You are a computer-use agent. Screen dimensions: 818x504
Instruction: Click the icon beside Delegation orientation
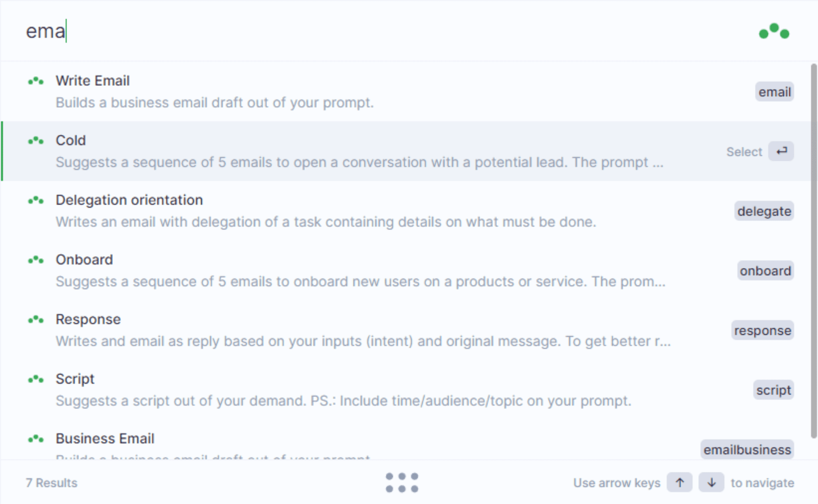click(36, 200)
